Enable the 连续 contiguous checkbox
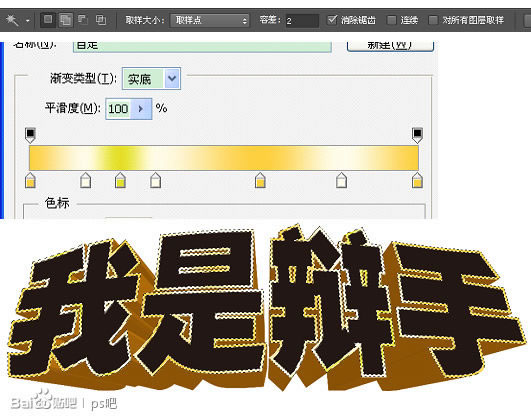The image size is (531, 419). pyautogui.click(x=391, y=20)
